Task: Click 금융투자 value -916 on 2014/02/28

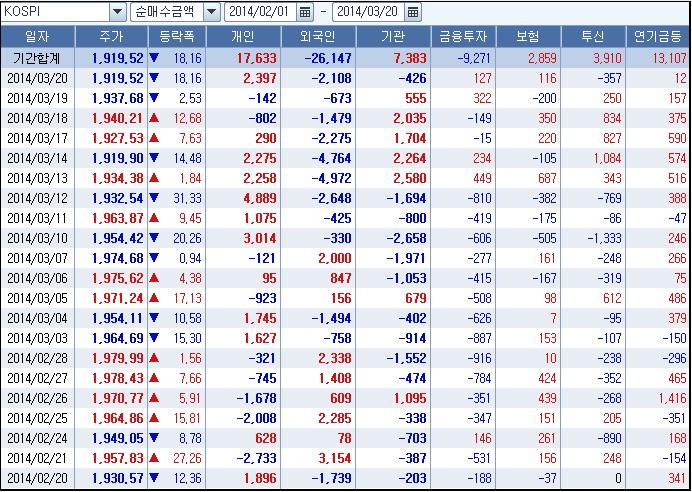Action: pos(479,358)
